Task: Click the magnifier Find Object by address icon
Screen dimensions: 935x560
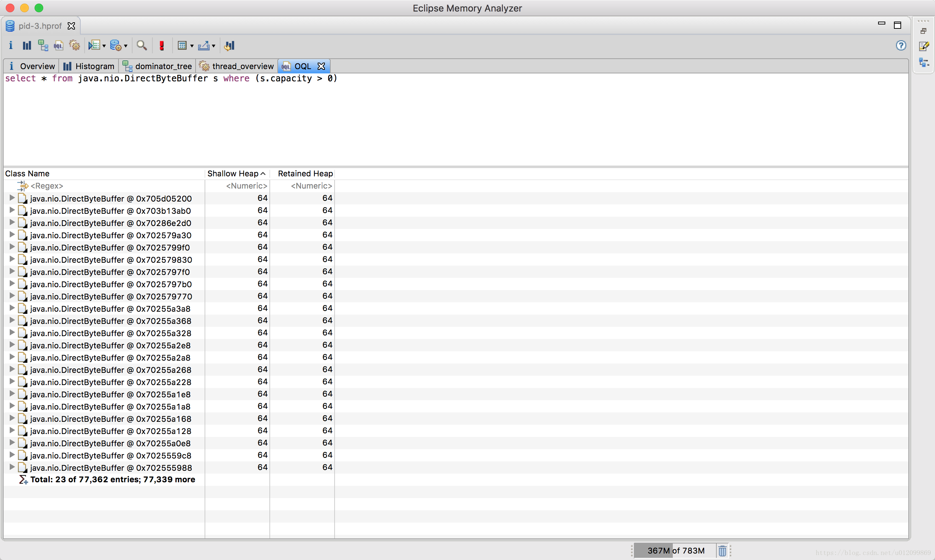Action: pyautogui.click(x=142, y=46)
